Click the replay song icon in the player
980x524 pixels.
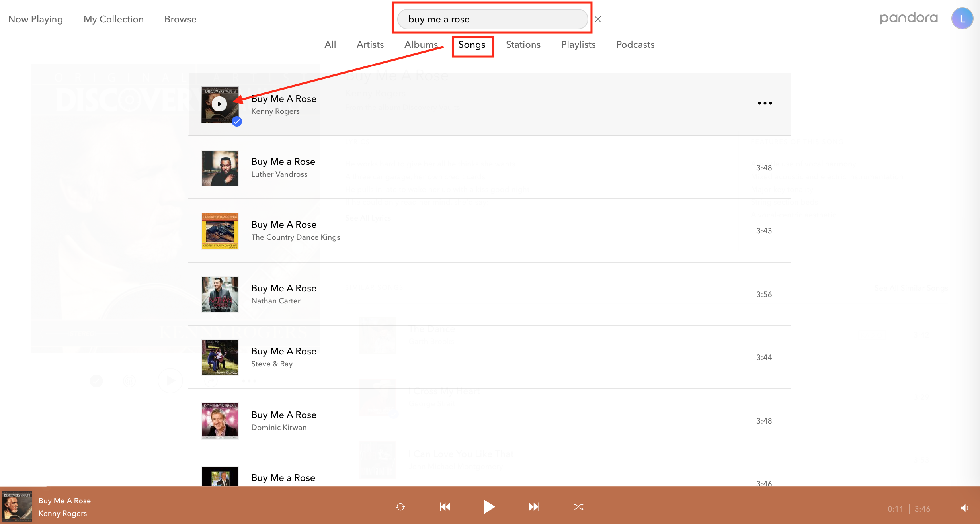[400, 506]
